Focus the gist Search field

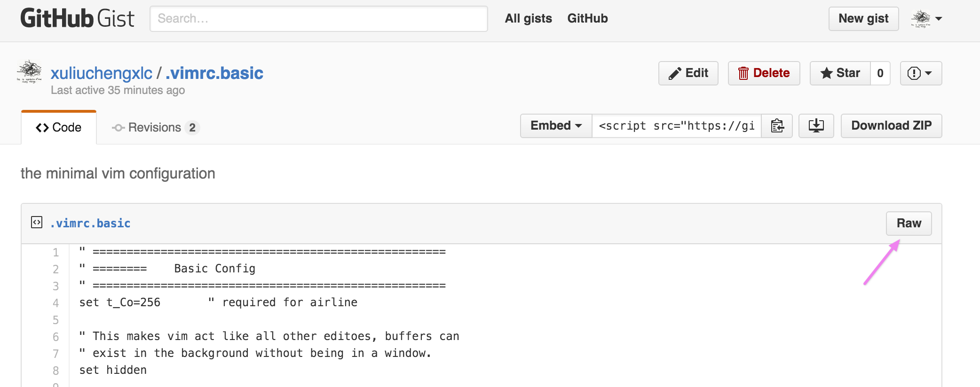point(319,19)
